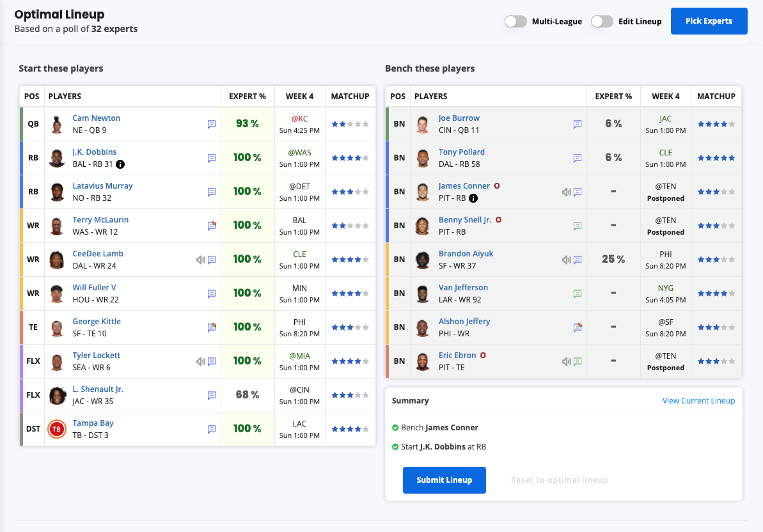Open James Conner's player link
This screenshot has height=532, width=763.
pyautogui.click(x=464, y=186)
